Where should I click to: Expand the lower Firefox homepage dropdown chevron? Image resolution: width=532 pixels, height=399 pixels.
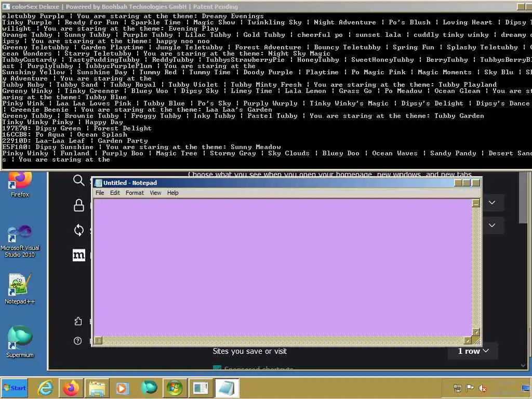click(492, 225)
